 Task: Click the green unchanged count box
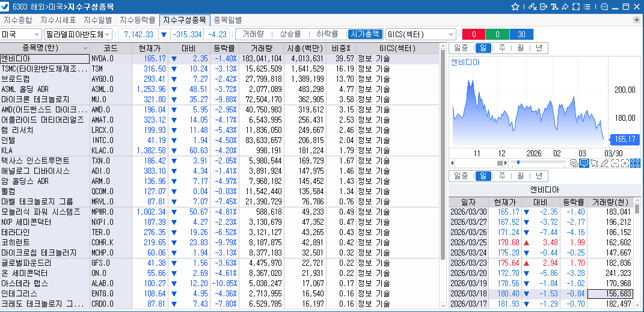click(x=497, y=34)
